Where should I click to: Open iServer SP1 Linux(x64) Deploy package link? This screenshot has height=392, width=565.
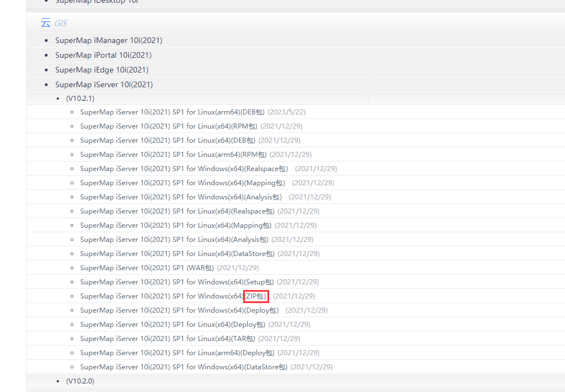point(173,324)
